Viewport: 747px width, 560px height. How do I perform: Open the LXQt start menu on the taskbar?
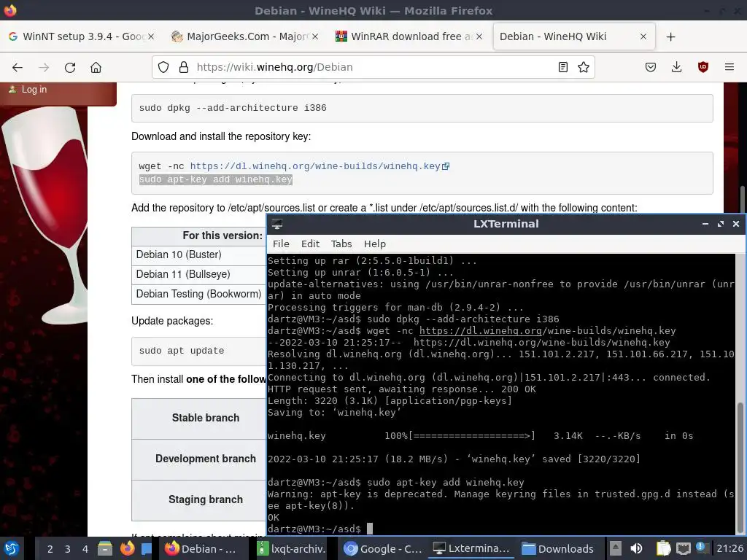[x=11, y=548]
